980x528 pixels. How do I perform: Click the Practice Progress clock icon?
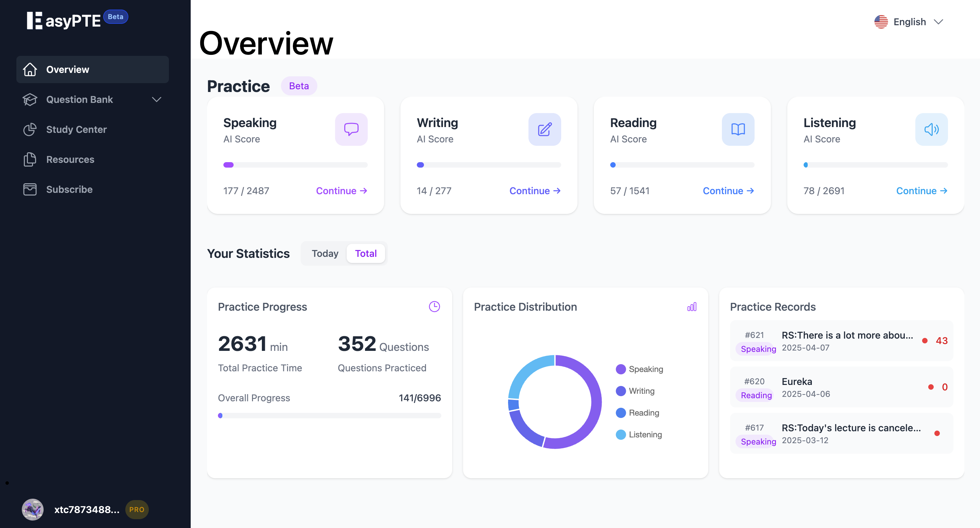point(434,307)
